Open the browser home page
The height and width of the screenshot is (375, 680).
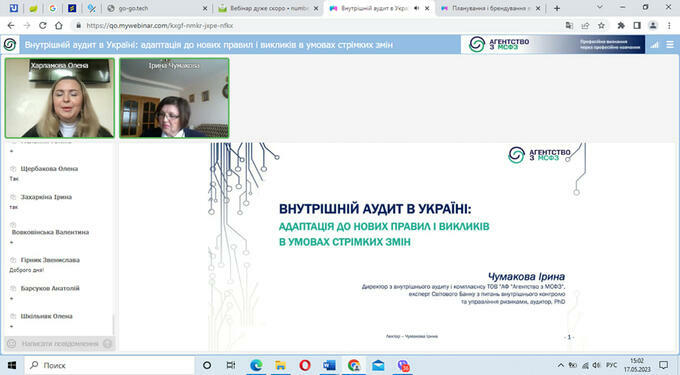point(59,26)
